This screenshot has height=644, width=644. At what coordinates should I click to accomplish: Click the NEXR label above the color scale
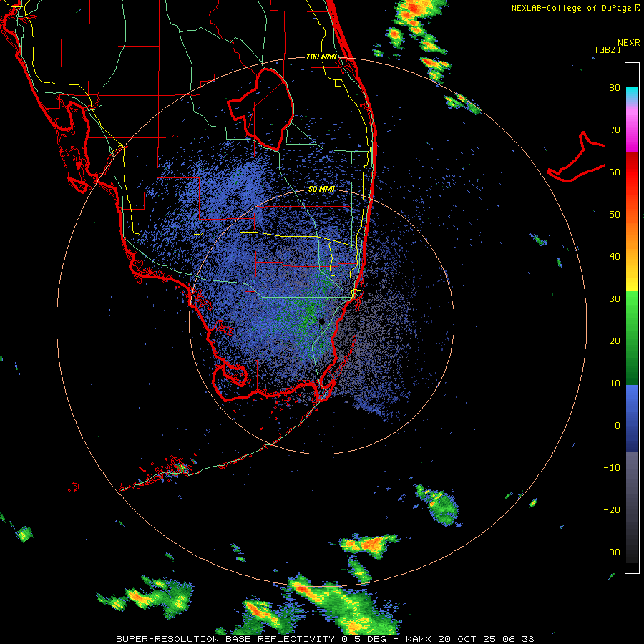pos(628,43)
